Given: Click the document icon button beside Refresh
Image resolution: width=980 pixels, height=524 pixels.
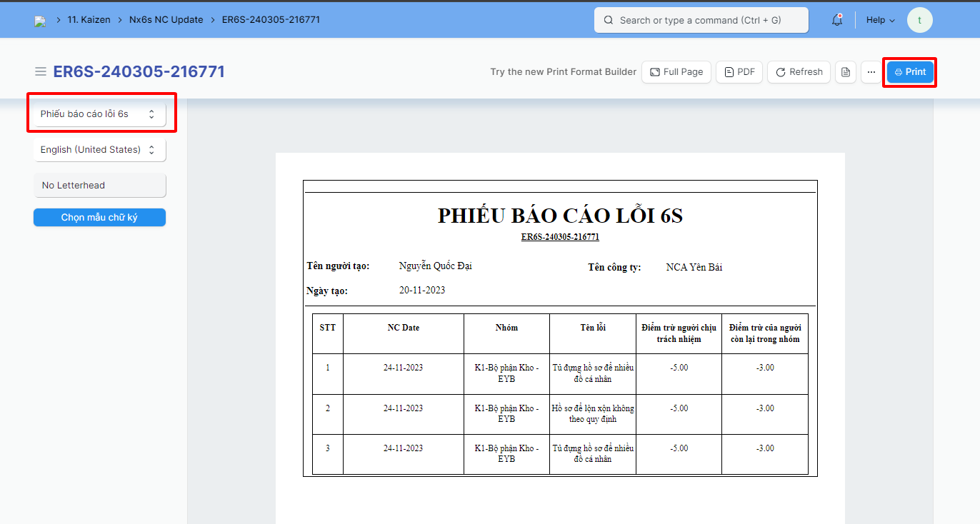Looking at the screenshot, I should (x=846, y=72).
